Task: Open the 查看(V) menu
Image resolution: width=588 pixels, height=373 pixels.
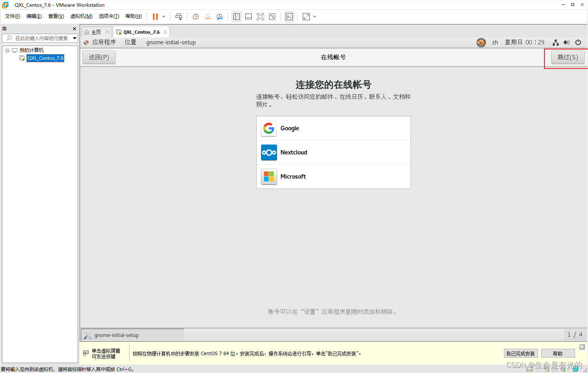Action: (x=56, y=16)
